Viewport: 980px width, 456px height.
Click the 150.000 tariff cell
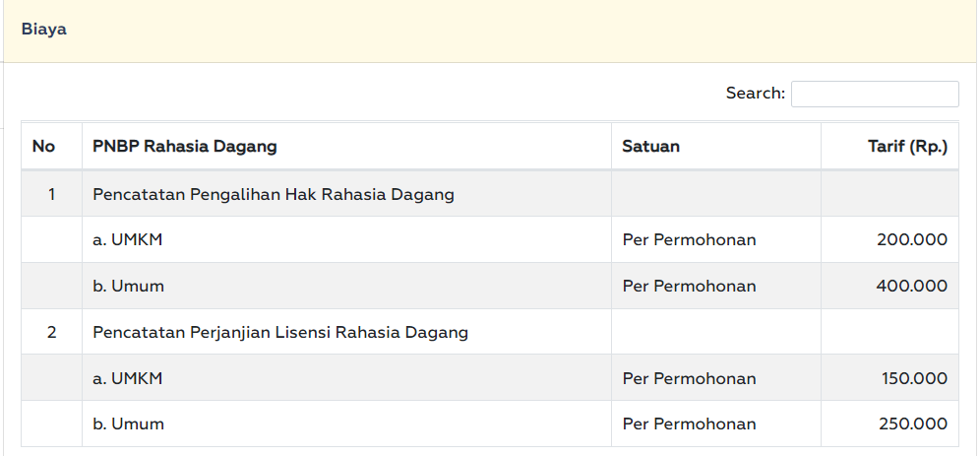tap(914, 378)
